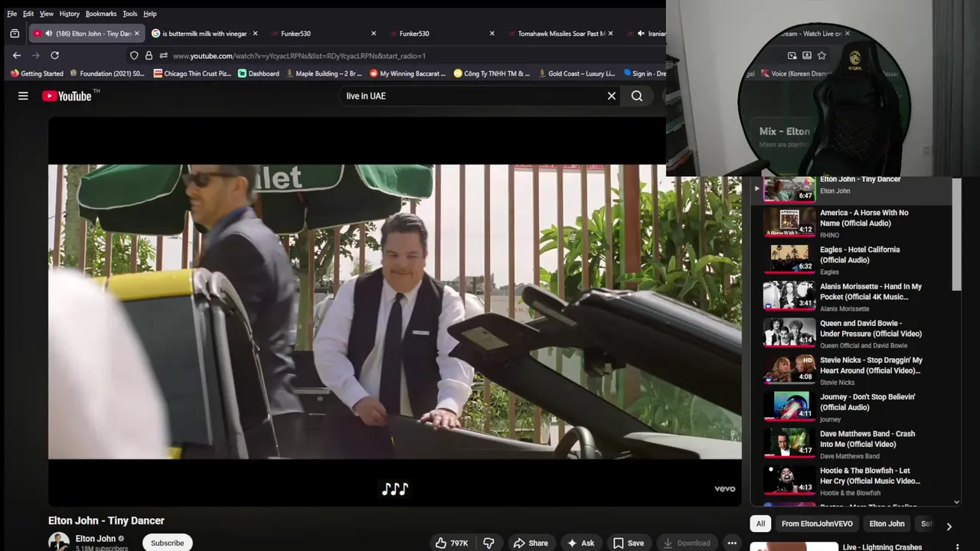Select the Elton John filter chip
Image resolution: width=980 pixels, height=551 pixels.
(887, 524)
